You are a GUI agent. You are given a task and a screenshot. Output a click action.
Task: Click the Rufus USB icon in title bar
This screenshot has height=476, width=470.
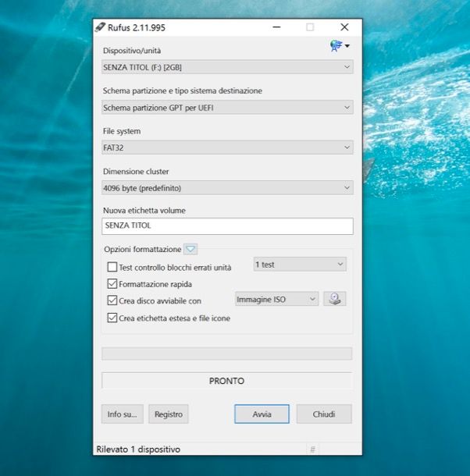coord(100,27)
